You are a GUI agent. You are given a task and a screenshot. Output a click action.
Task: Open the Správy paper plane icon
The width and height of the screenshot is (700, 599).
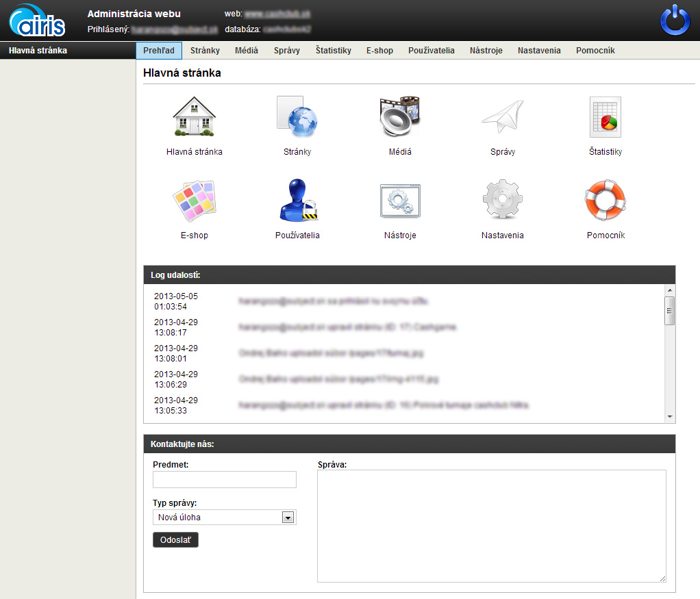coord(502,117)
